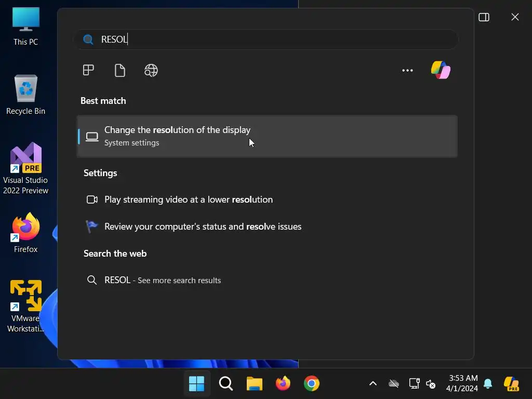The image size is (532, 399).
Task: Click the web search magnifier icon beside RESOL
Action: click(92, 280)
